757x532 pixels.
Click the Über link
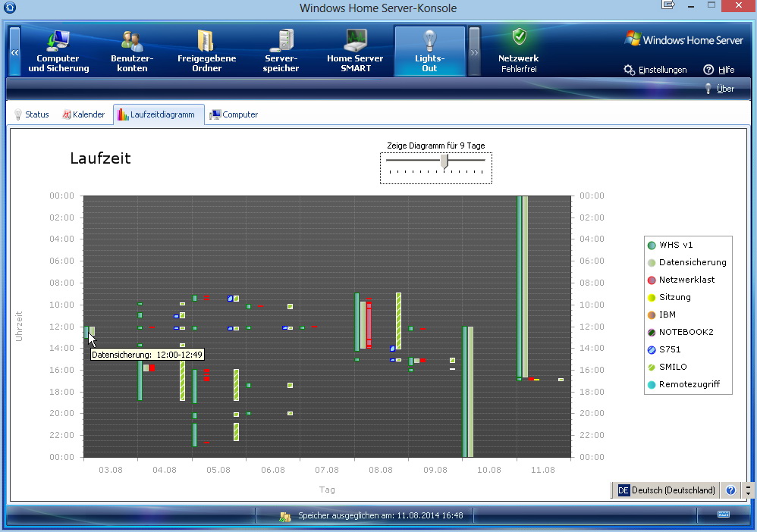(720, 89)
